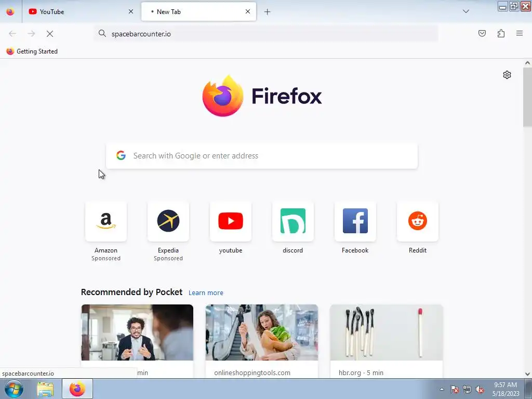The image size is (532, 399).
Task: Focus the address bar showing spacebarcounter.io
Action: pos(267,34)
